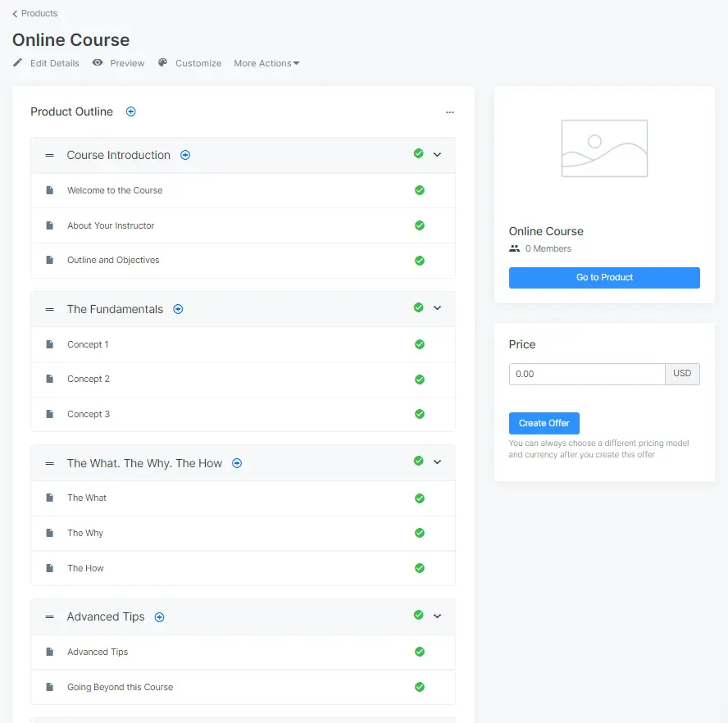Click the document icon for Concept 2
728x723 pixels.
[49, 380]
